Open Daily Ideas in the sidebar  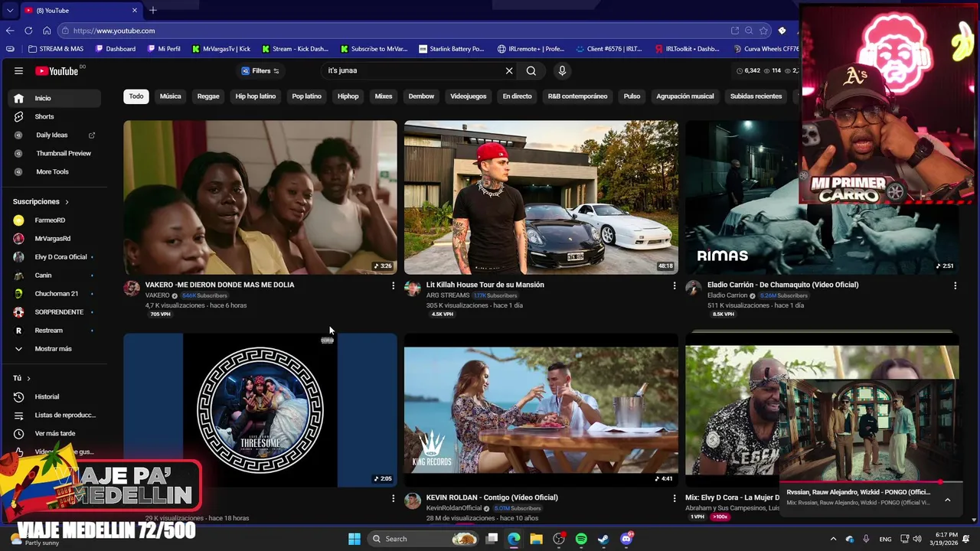[x=54, y=135]
